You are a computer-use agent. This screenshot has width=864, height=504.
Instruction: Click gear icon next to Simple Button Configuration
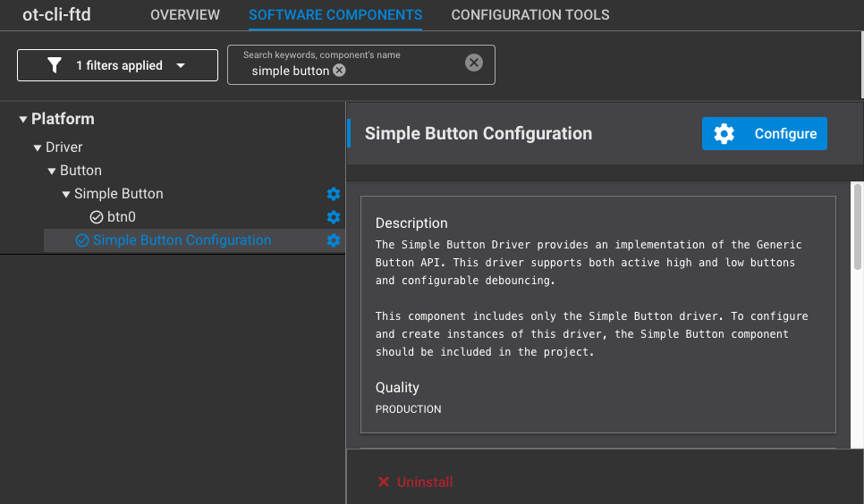tap(333, 240)
